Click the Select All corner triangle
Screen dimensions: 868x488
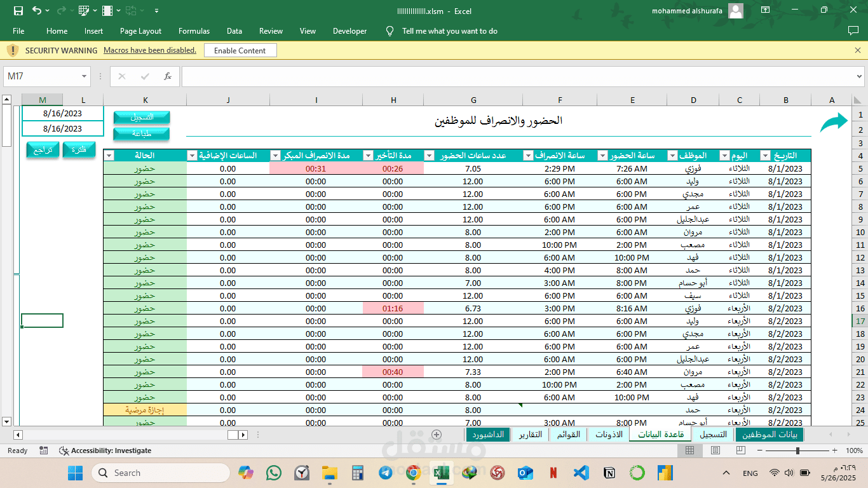coord(858,100)
